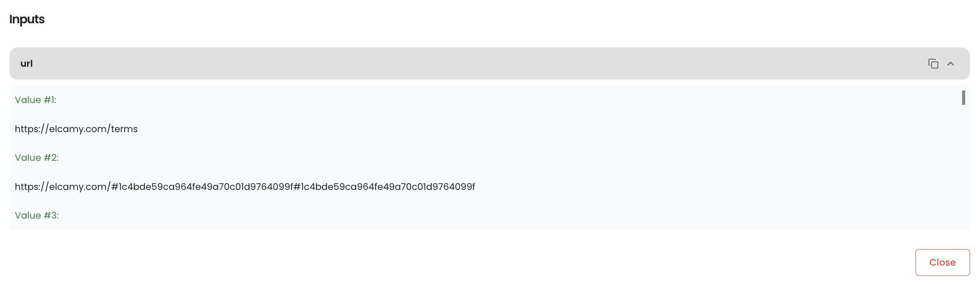Collapse the url section with the chevron
Screen dimensions: 980x284
[950, 64]
